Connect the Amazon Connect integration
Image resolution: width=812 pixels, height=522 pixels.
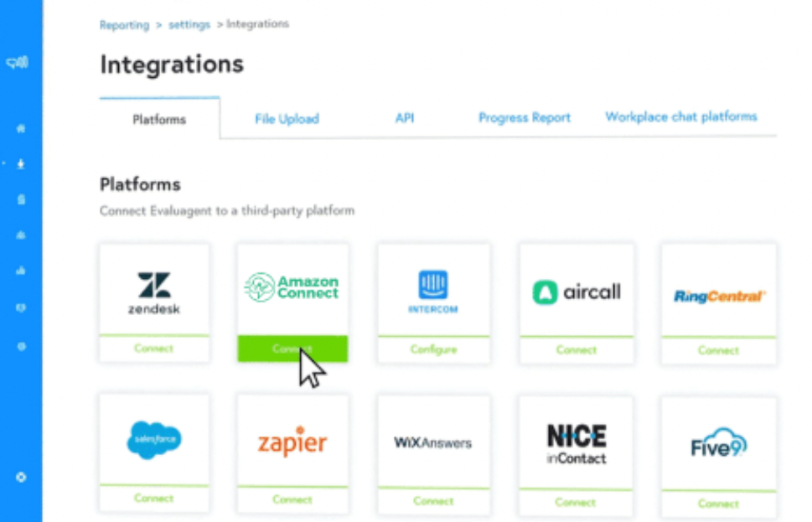tap(292, 349)
